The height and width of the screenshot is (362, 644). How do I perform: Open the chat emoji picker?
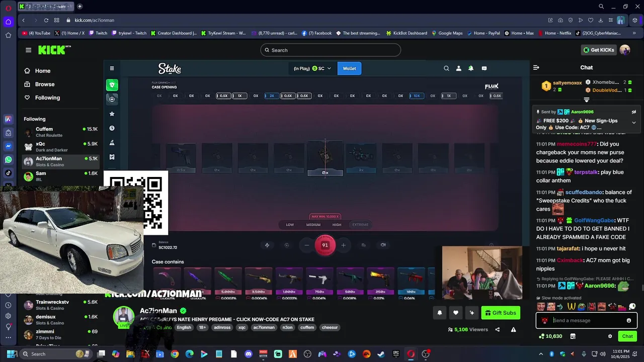pos(629,320)
